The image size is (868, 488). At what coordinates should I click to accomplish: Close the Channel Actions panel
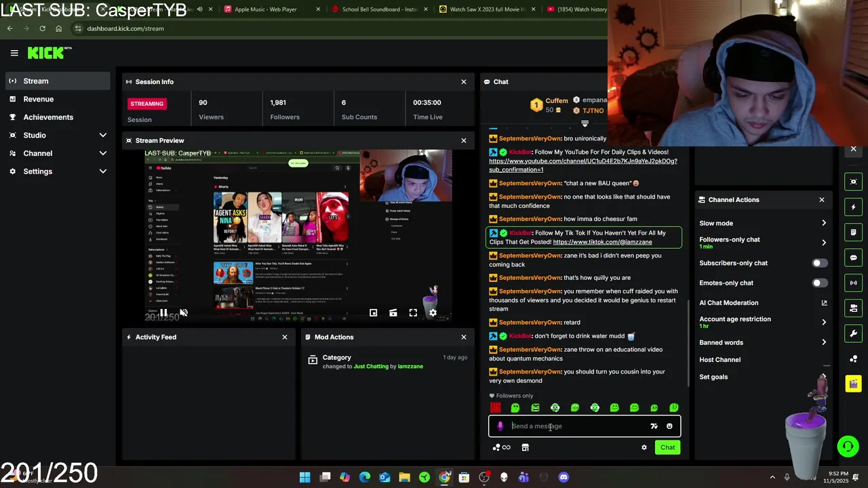point(822,200)
